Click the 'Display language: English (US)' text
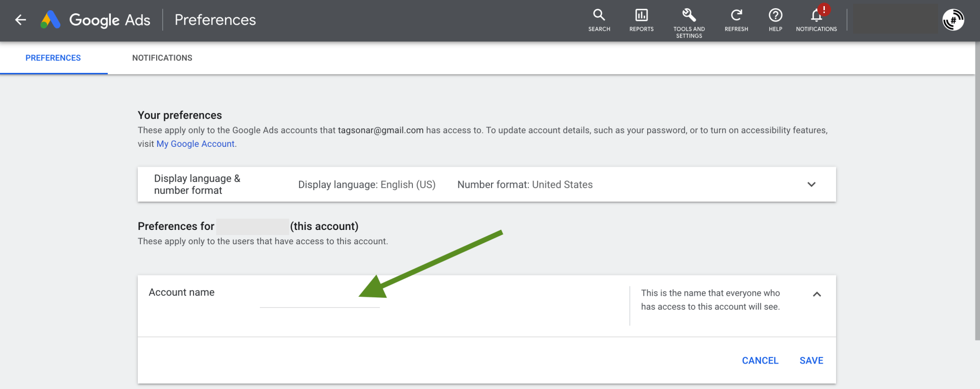 point(366,185)
